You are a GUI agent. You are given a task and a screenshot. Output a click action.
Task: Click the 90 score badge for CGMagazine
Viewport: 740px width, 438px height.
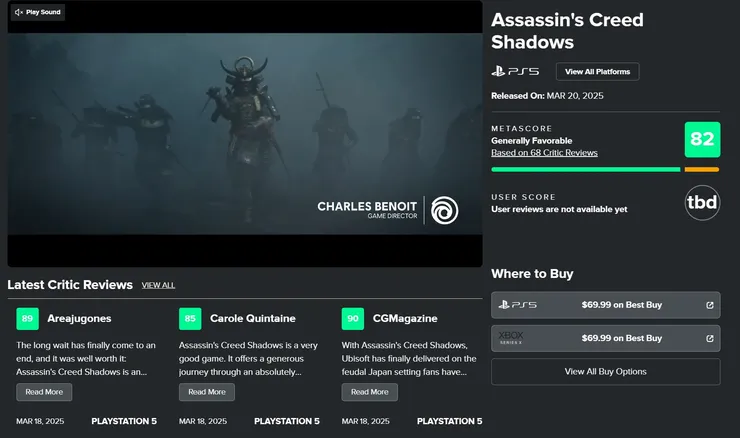coord(353,319)
